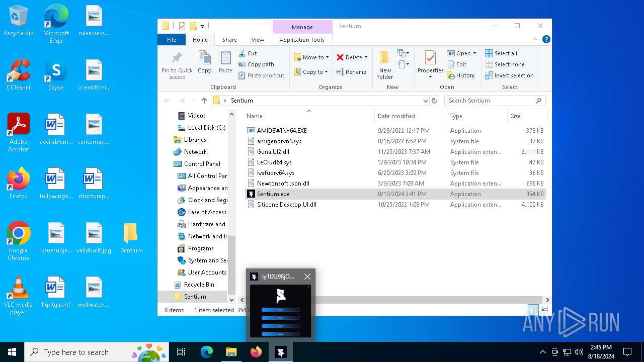Select Control Panel in navigation pane
The image size is (644, 362).
[x=197, y=164]
